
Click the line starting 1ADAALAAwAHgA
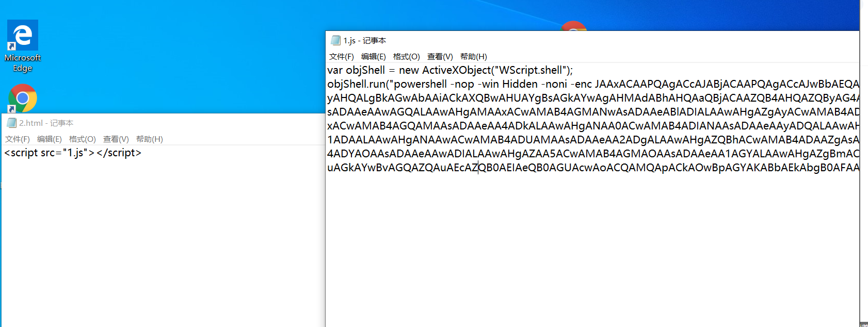click(x=593, y=140)
